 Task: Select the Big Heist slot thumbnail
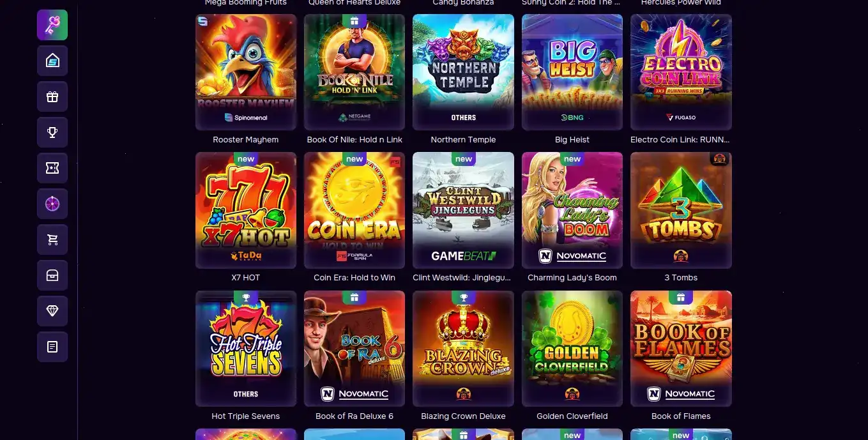pyautogui.click(x=572, y=72)
